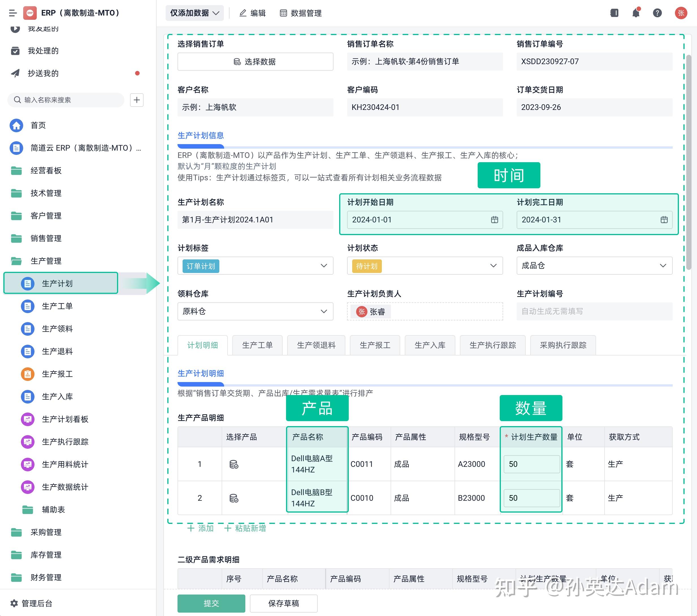Open the 张 user avatar menu
Image resolution: width=697 pixels, height=616 pixels.
[x=680, y=13]
